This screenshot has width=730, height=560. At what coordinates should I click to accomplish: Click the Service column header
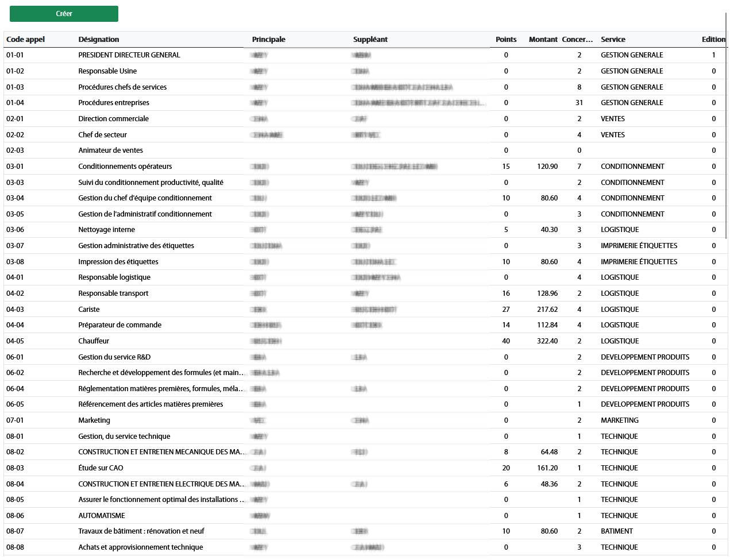point(613,40)
